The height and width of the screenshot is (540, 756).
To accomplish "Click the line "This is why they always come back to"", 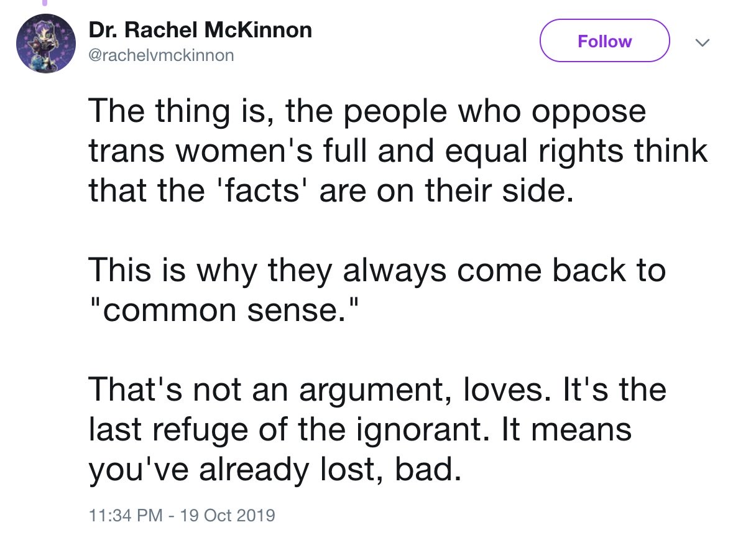I will tap(377, 271).
